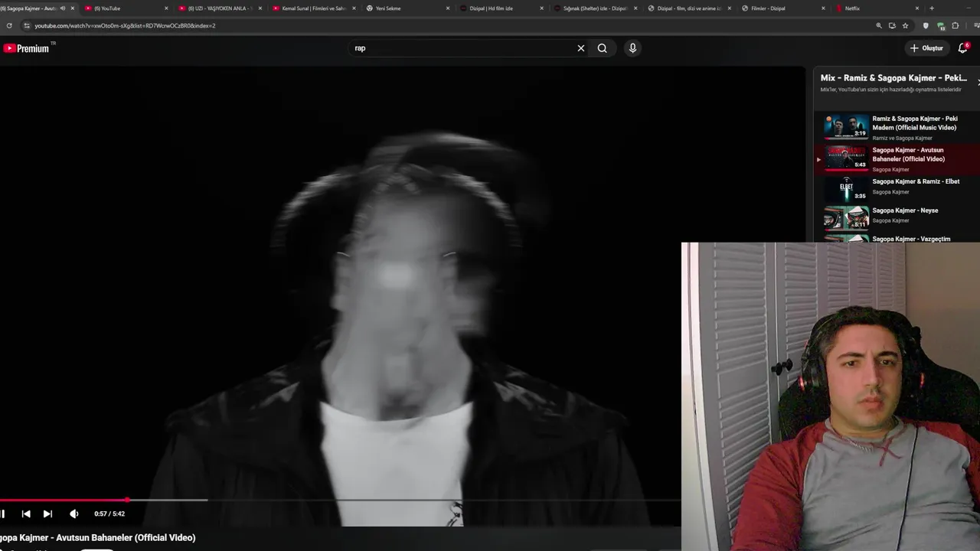Viewport: 980px width, 551px height.
Task: View site information icon in address bar
Action: [x=27, y=25]
